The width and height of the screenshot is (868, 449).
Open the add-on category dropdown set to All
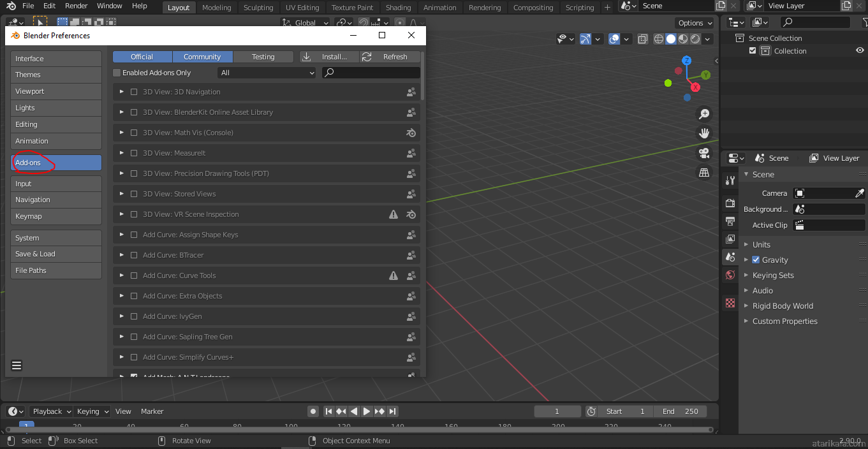click(267, 73)
